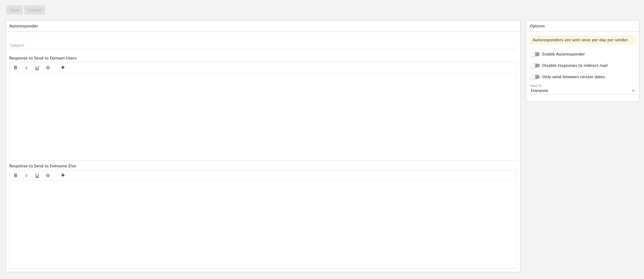Expand more options plus in Everyone Else editor
This screenshot has height=279, width=644.
coord(63,175)
